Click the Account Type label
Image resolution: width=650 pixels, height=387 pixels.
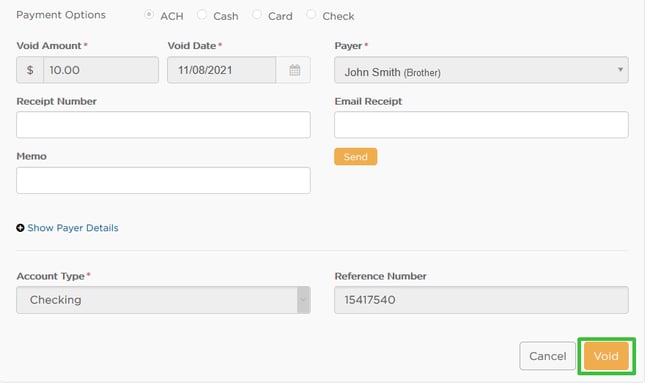pos(51,276)
